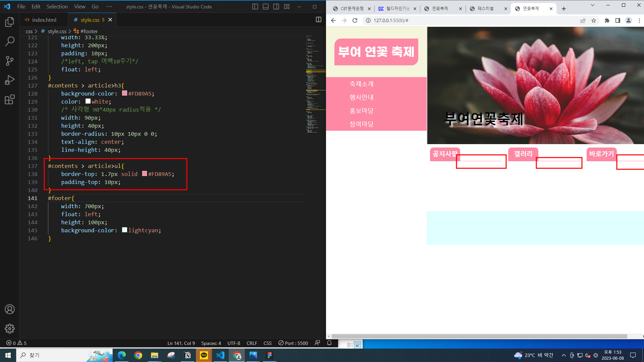644x362 pixels.
Task: Click the split editor right icon
Action: point(318,20)
